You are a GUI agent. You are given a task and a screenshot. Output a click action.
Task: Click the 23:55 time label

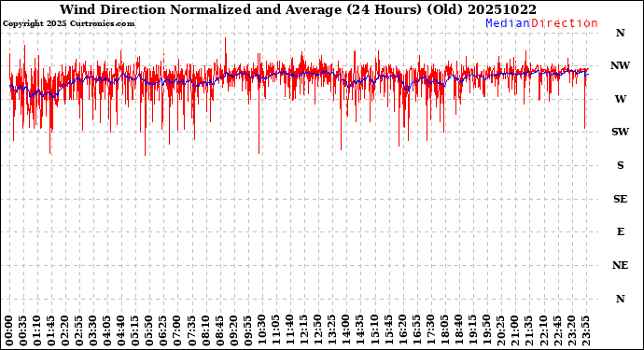coord(585,330)
